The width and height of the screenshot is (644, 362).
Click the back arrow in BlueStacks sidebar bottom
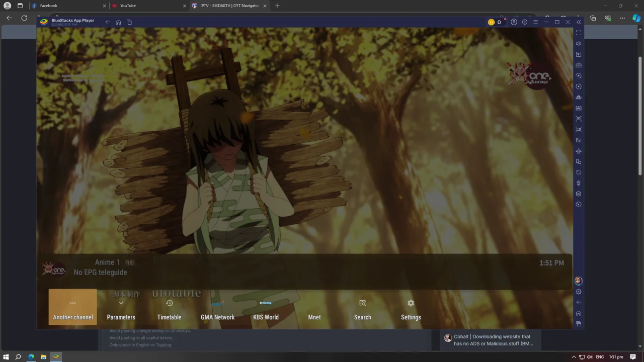(579, 302)
